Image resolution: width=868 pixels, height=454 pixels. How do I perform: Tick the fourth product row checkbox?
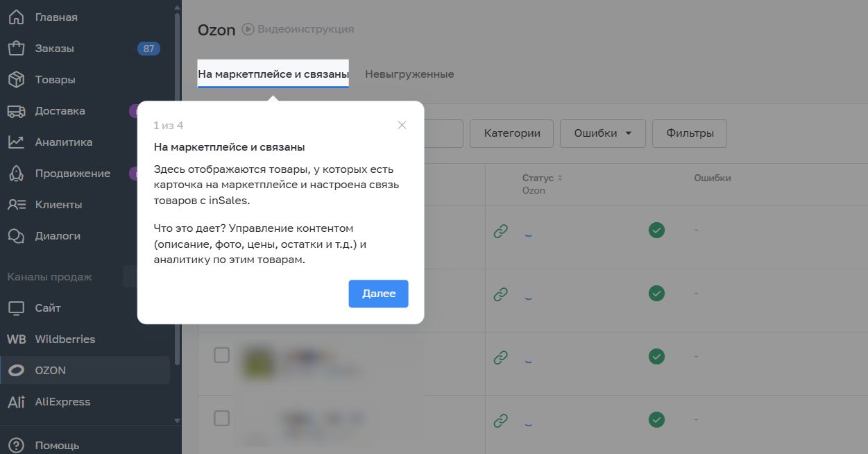pos(221,418)
